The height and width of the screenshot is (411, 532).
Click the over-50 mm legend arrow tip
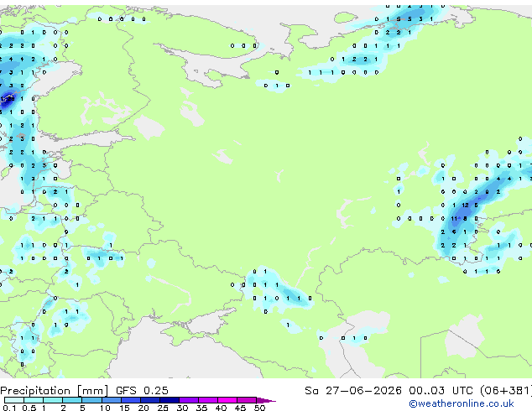pyautogui.click(x=266, y=400)
